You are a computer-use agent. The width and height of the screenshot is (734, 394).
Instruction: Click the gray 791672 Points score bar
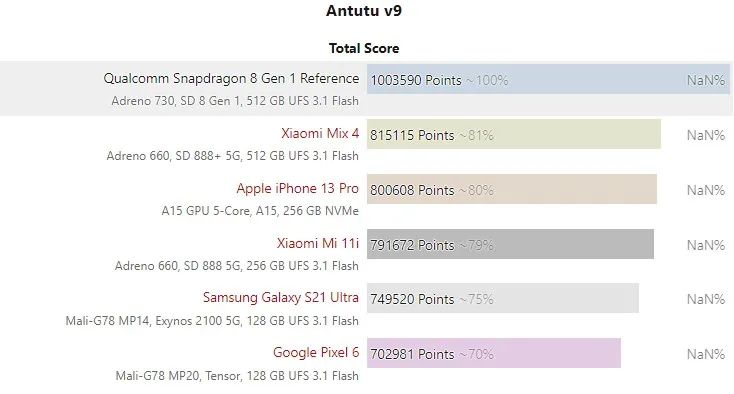(510, 244)
